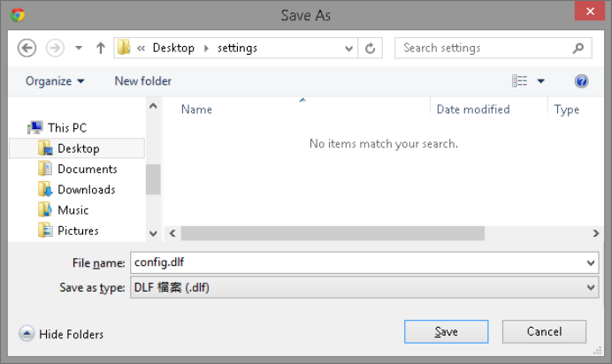Click the Forward navigation arrow
Viewport: 612px width, 364px height.
tap(55, 48)
